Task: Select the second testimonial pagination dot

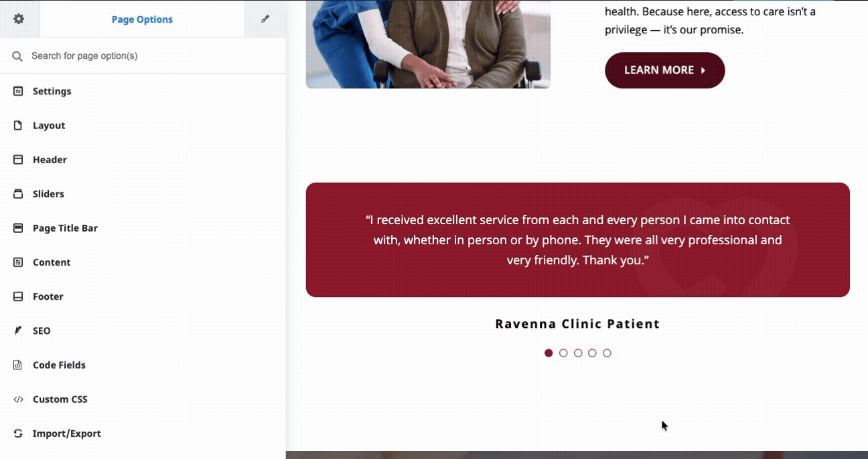Action: pyautogui.click(x=563, y=353)
